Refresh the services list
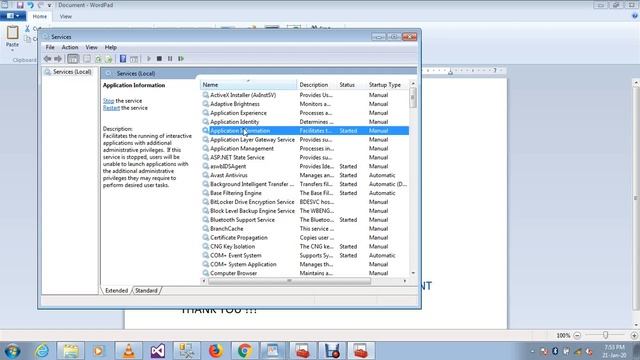 [98, 59]
